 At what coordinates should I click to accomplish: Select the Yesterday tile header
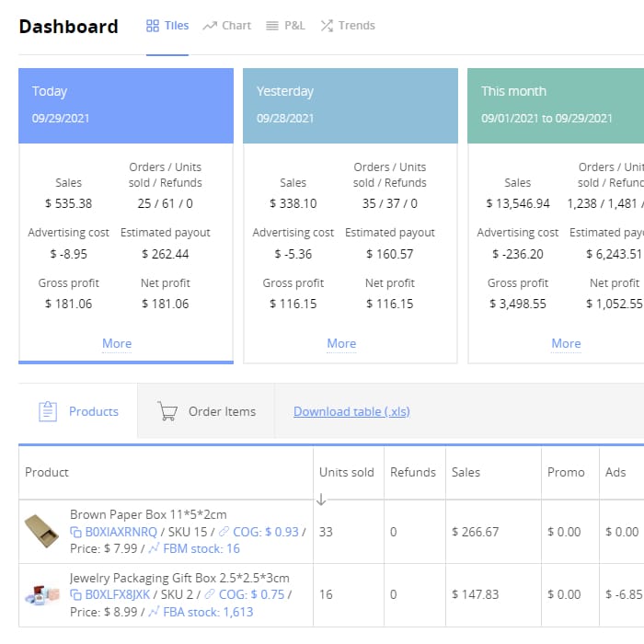(351, 106)
